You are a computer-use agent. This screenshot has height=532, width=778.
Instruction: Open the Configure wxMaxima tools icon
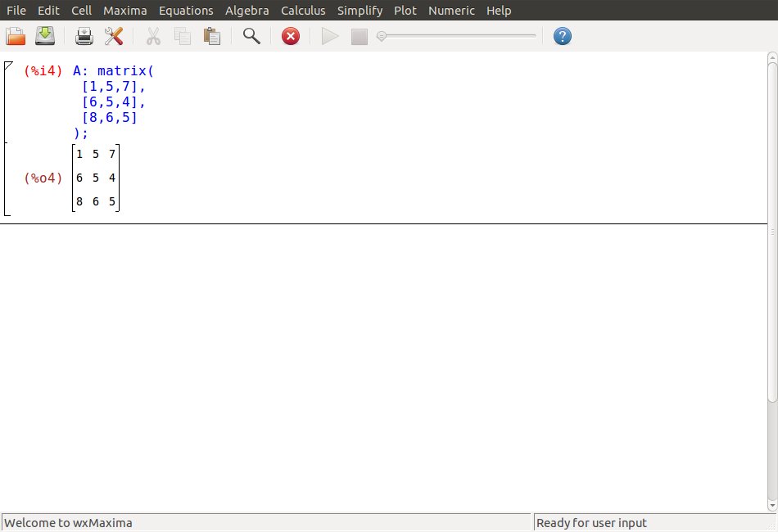coord(114,36)
